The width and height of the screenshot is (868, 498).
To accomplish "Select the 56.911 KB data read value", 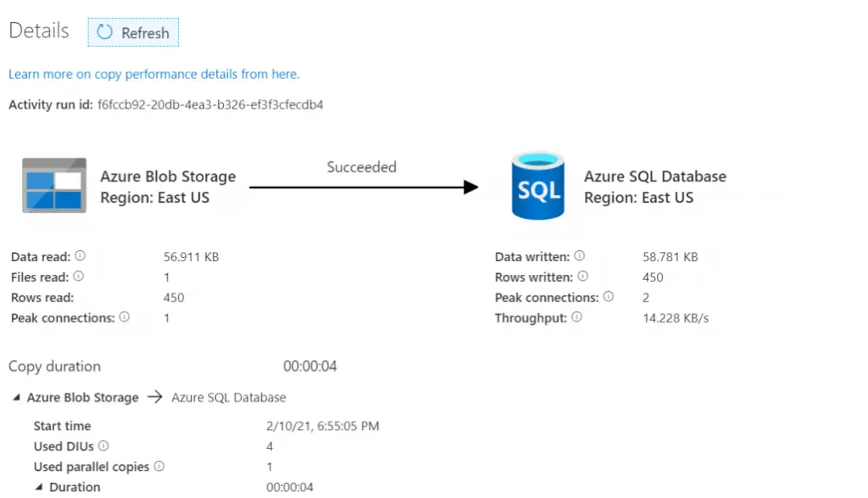I will 191,257.
